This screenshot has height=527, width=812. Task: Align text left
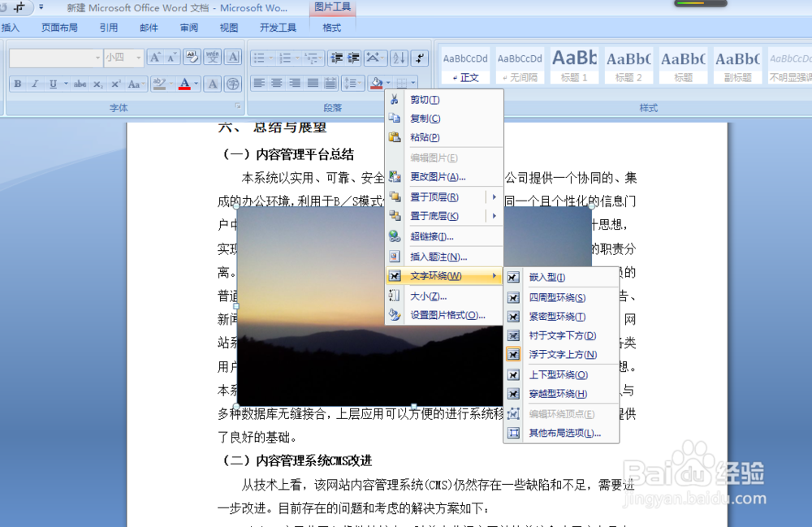[259, 84]
